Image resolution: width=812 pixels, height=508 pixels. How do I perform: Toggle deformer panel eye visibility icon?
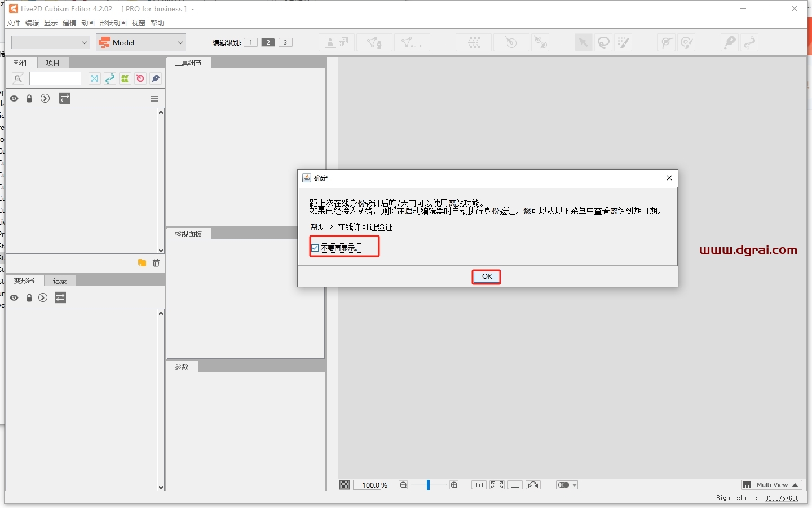coord(14,298)
